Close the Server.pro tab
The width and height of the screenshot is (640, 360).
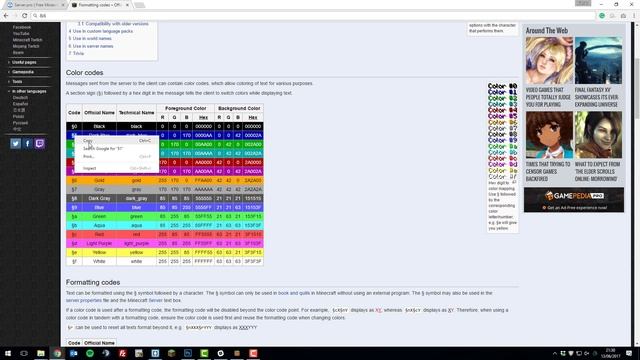(x=63, y=5)
